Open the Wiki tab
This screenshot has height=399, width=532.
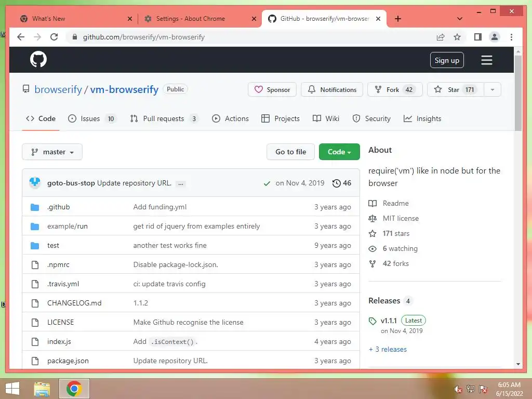326,119
